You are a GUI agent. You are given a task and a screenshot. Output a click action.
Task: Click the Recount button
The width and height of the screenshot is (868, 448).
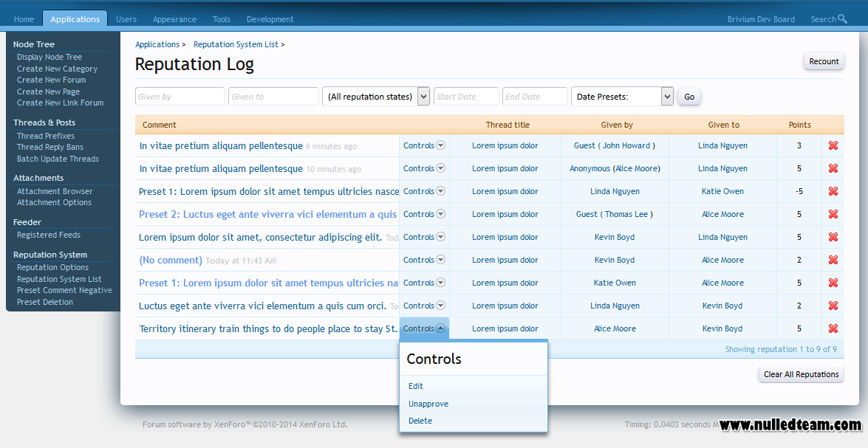(x=824, y=61)
